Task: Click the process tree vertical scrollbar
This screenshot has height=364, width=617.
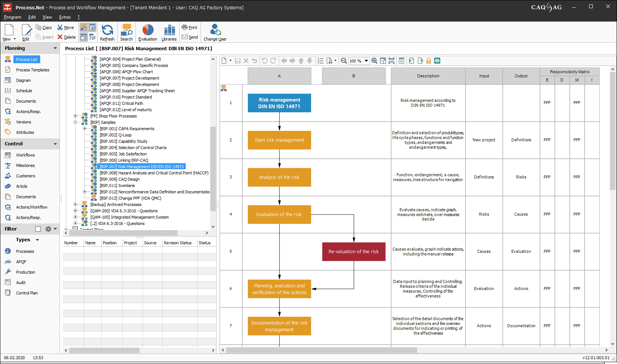Action: click(213, 169)
